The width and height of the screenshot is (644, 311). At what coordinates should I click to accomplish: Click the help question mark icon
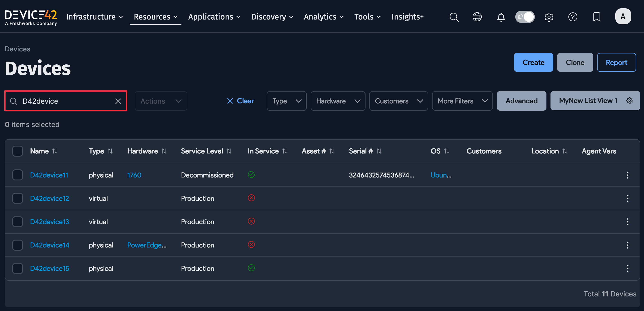point(573,17)
